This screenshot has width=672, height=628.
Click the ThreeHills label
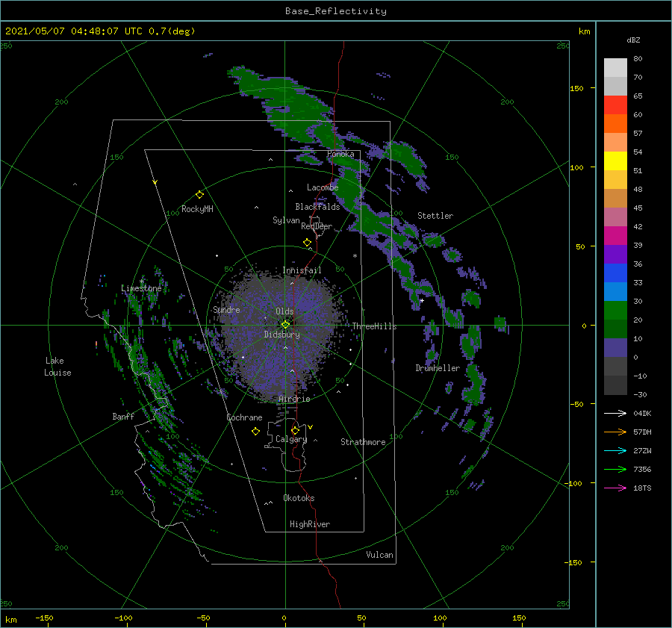coord(374,326)
